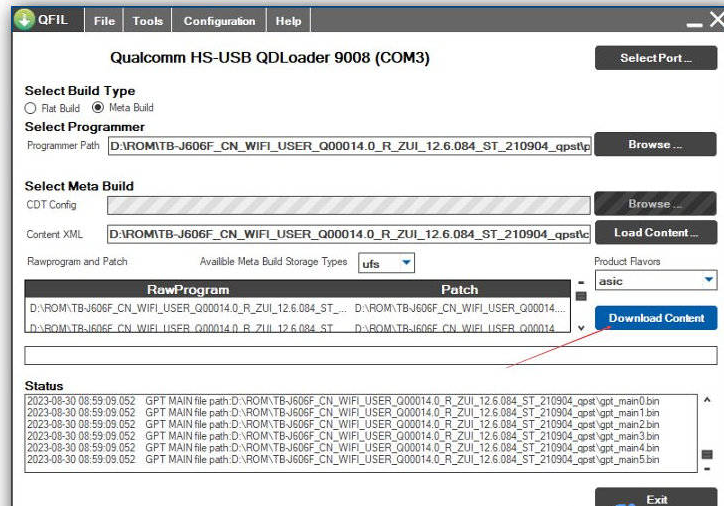Click the RawProgram column header
The image size is (724, 506).
[x=188, y=289]
